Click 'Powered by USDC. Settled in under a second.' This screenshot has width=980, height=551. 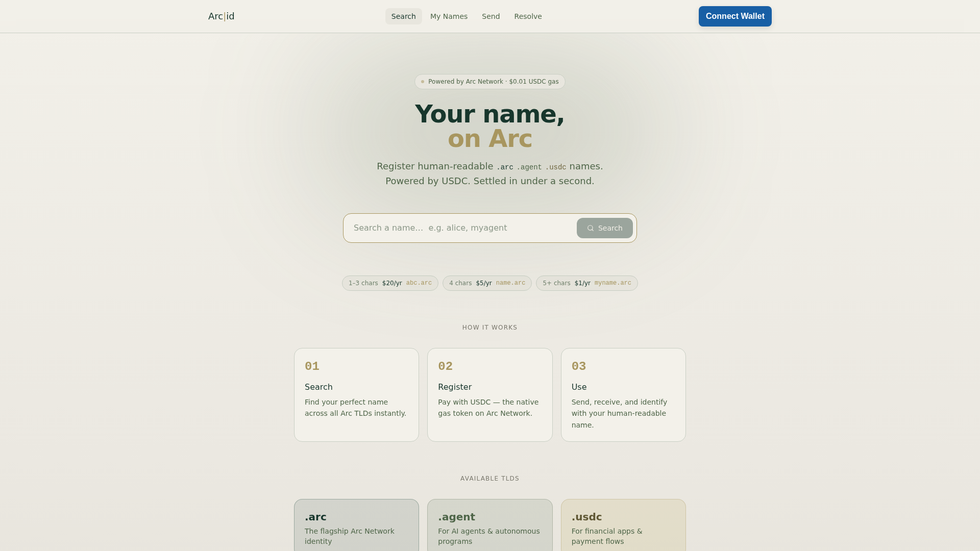pos(490,181)
